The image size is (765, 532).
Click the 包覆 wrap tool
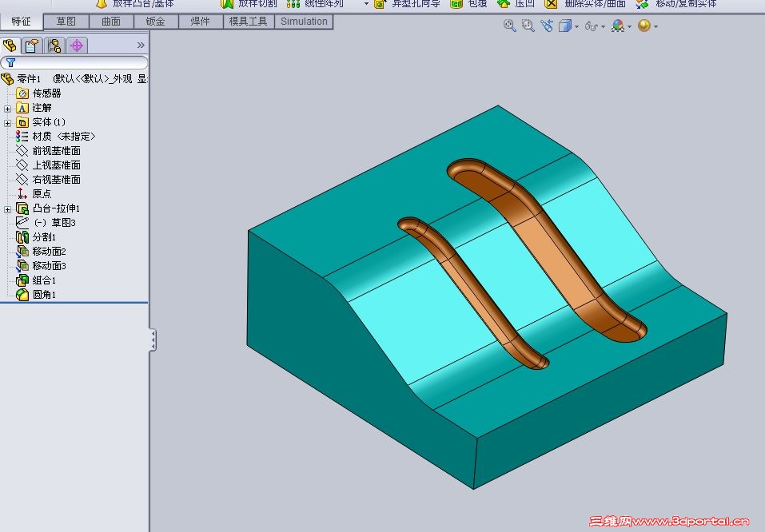pos(469,4)
